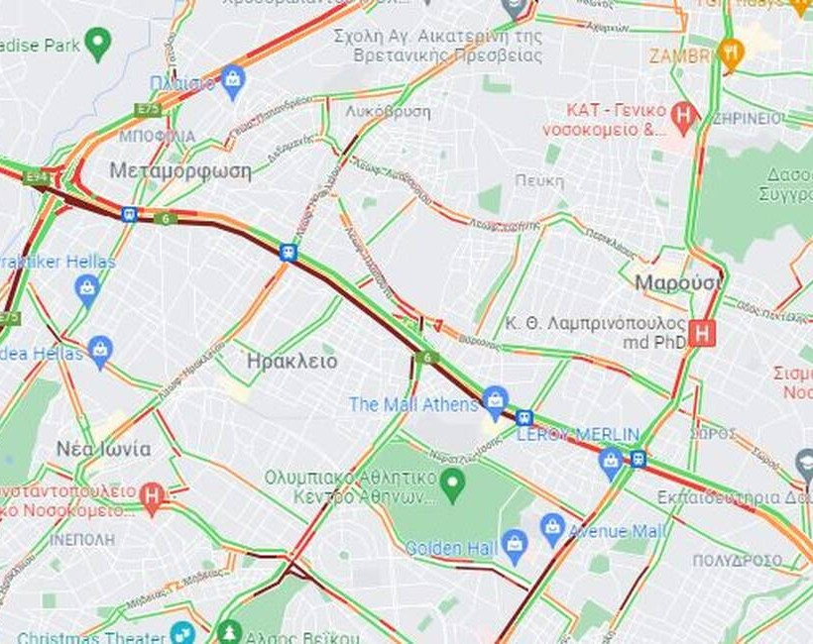Image resolution: width=813 pixels, height=644 pixels.
Task: Click the Νέα Ιωνία area label
Action: tap(104, 449)
